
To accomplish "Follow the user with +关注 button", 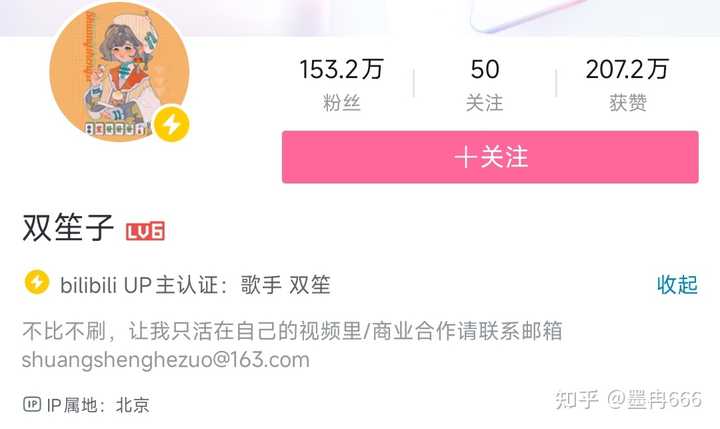I will (x=490, y=157).
